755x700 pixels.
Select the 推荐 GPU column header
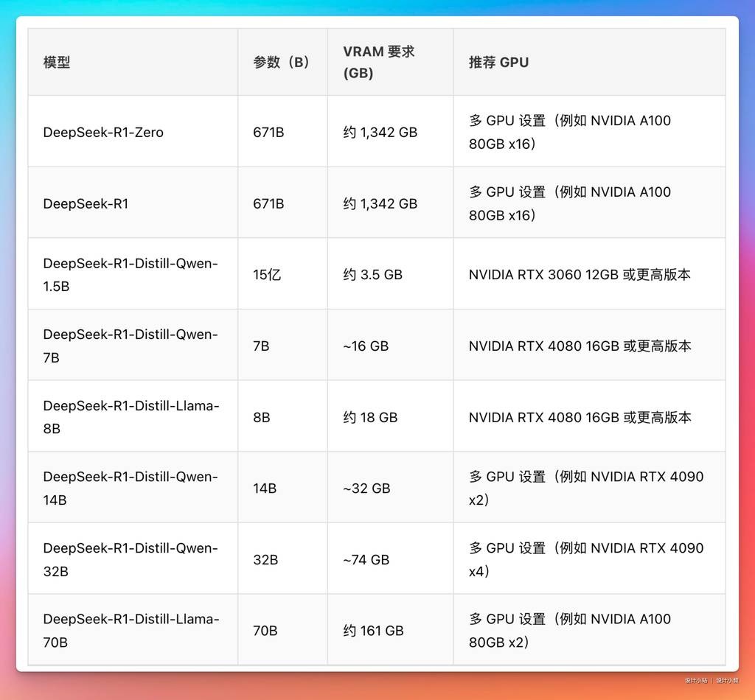tap(498, 63)
